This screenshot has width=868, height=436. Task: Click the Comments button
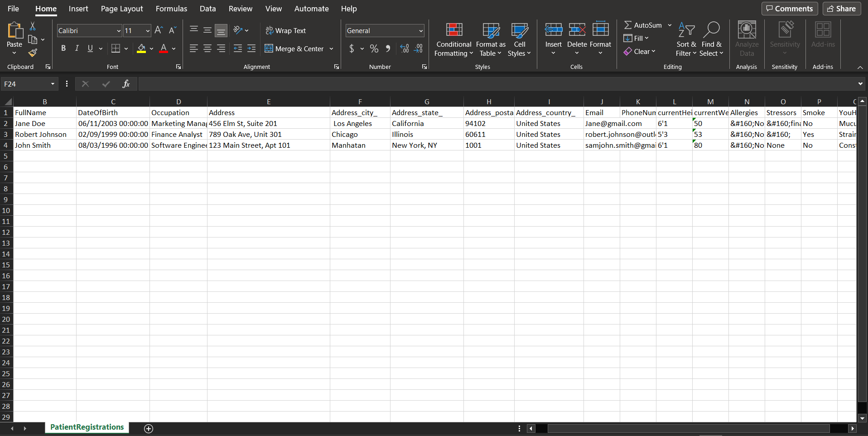click(x=789, y=9)
